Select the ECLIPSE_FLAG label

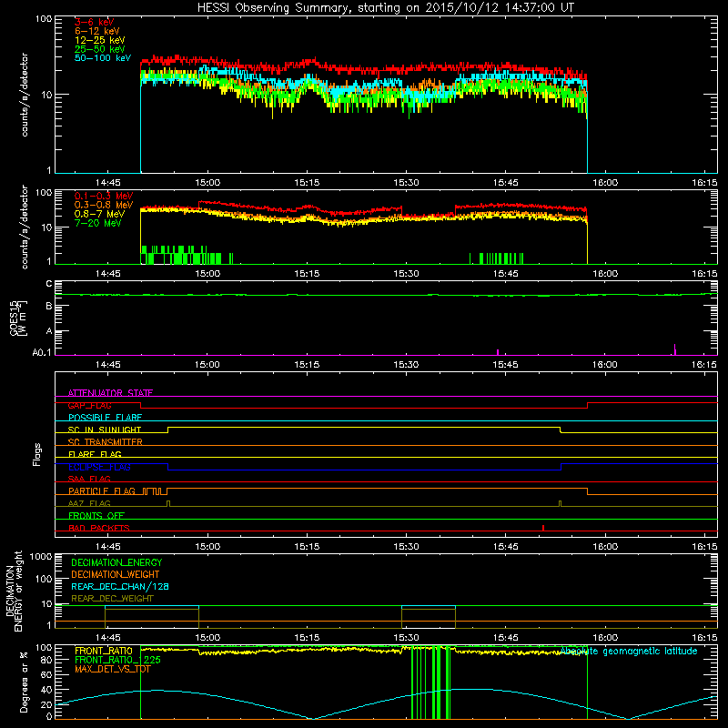point(99,467)
